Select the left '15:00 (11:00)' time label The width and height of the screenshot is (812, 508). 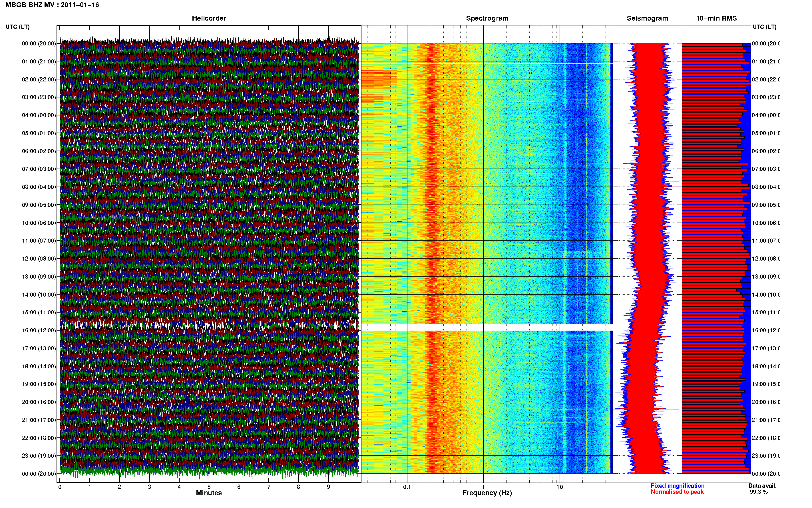tap(39, 312)
